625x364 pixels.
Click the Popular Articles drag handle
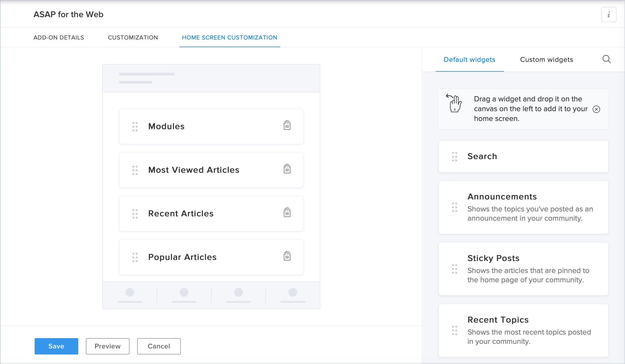point(135,257)
